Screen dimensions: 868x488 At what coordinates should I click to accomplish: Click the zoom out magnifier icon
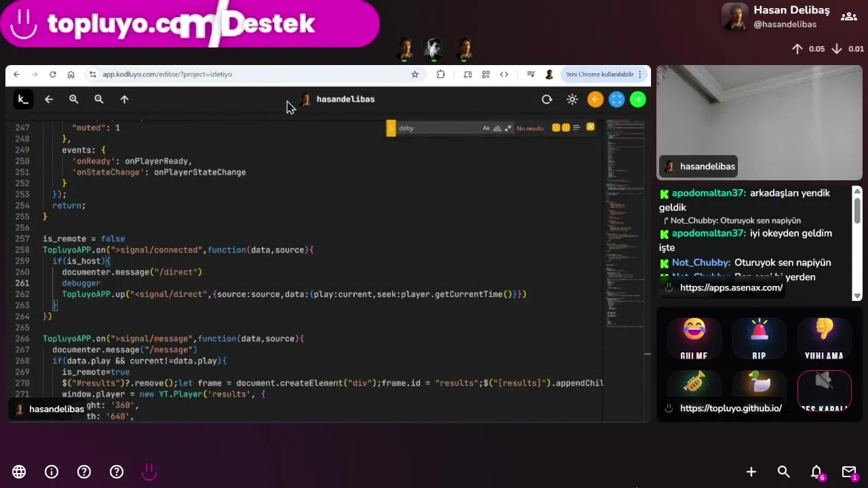point(99,100)
